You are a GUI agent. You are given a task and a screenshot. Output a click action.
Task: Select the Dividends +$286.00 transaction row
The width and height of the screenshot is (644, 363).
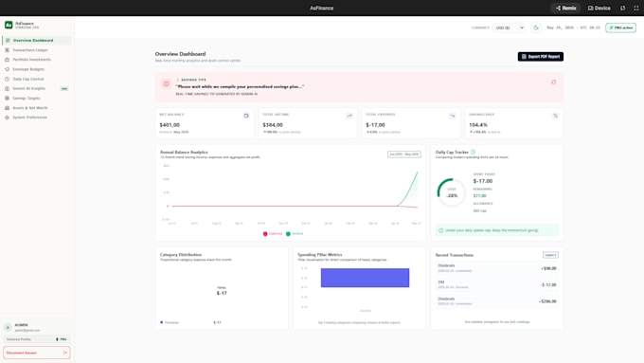pyautogui.click(x=496, y=301)
